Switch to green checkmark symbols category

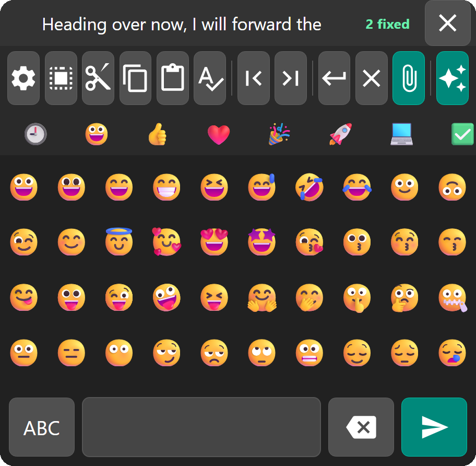[462, 134]
